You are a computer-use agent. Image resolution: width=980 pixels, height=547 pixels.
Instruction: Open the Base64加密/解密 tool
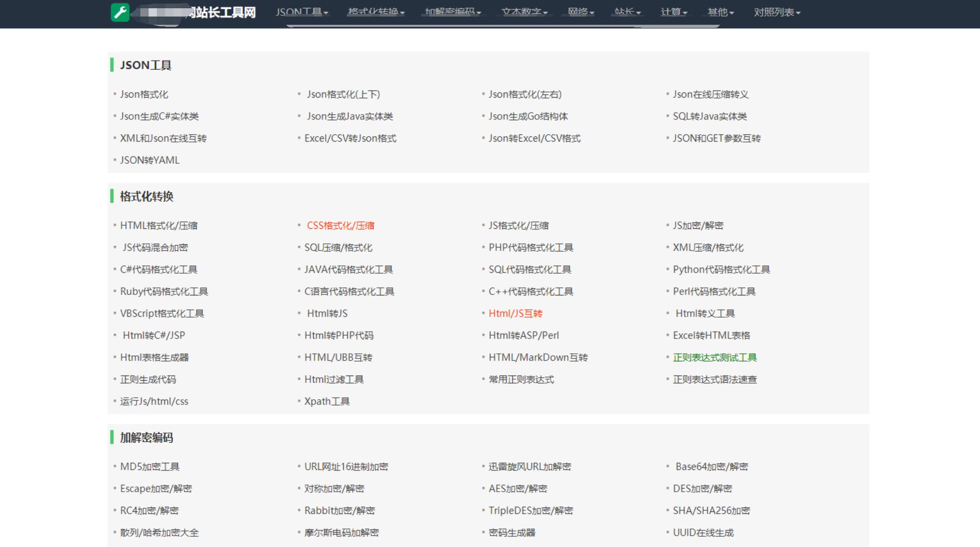[x=713, y=466]
